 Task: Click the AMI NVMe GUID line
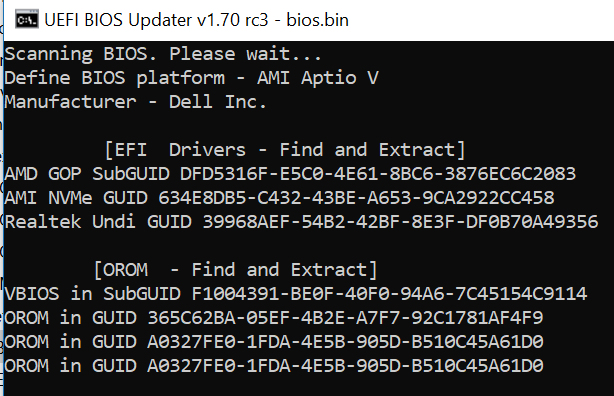click(x=279, y=198)
